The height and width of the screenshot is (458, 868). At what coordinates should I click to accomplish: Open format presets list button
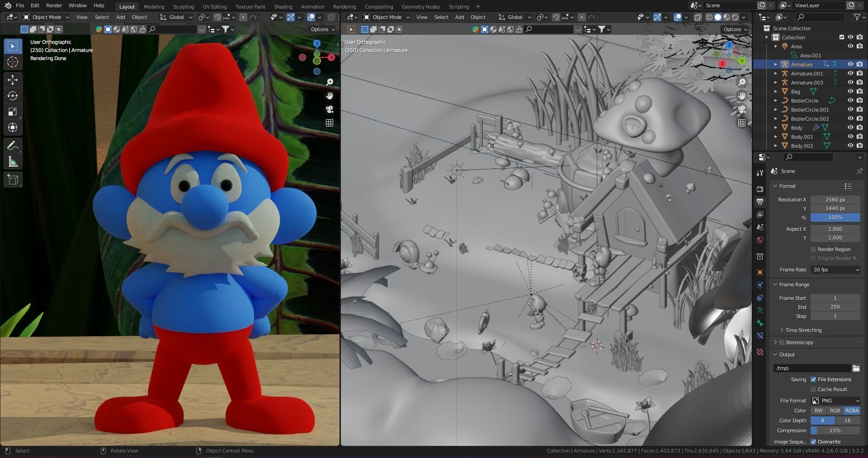pos(848,186)
